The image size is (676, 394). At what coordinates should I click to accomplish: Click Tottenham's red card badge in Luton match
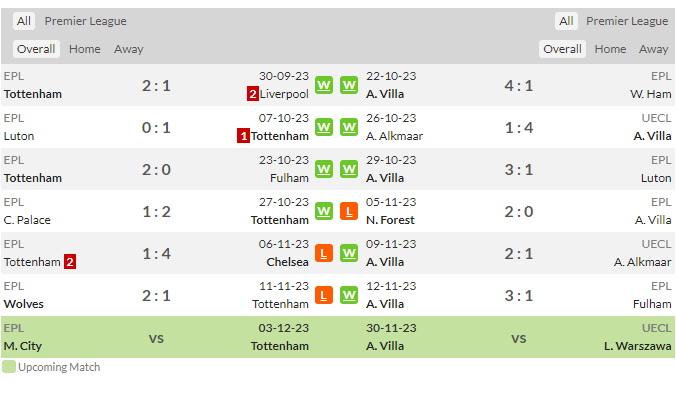point(243,136)
